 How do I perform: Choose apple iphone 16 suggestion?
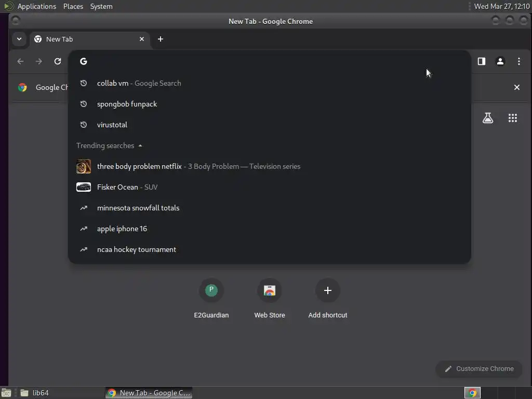pyautogui.click(x=270, y=229)
